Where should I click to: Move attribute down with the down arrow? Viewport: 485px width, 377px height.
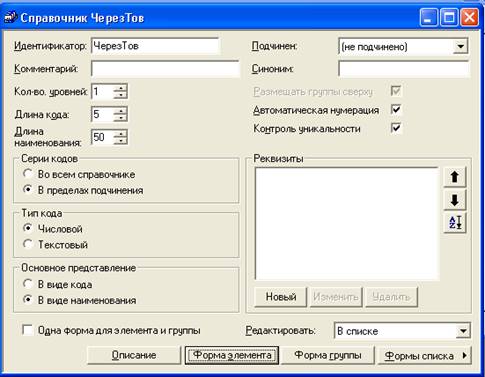(455, 200)
